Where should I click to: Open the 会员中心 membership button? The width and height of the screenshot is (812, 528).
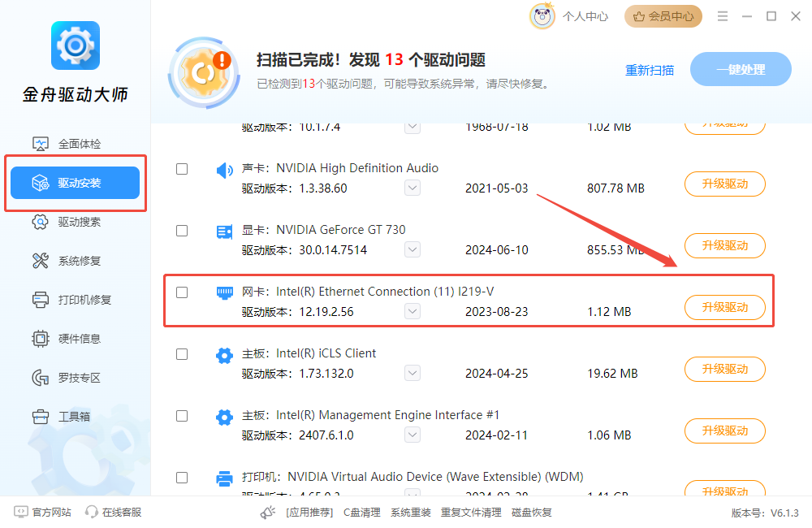pyautogui.click(x=663, y=16)
